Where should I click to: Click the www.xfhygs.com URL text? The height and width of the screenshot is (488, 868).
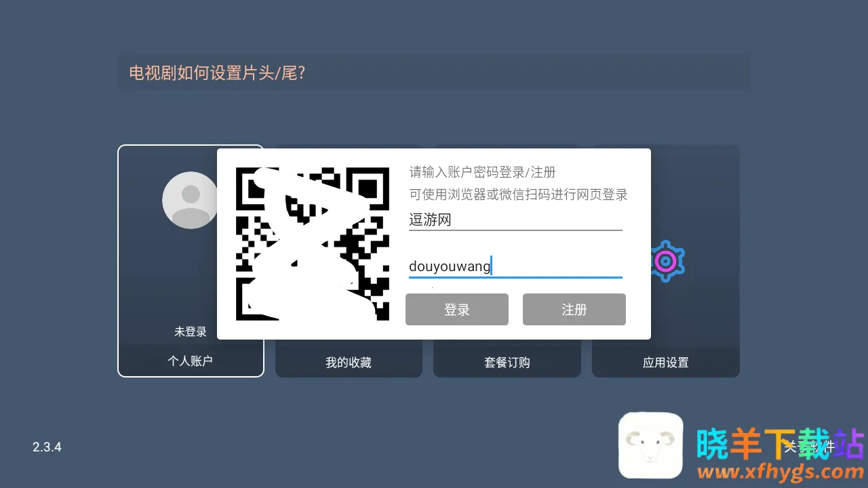[780, 472]
